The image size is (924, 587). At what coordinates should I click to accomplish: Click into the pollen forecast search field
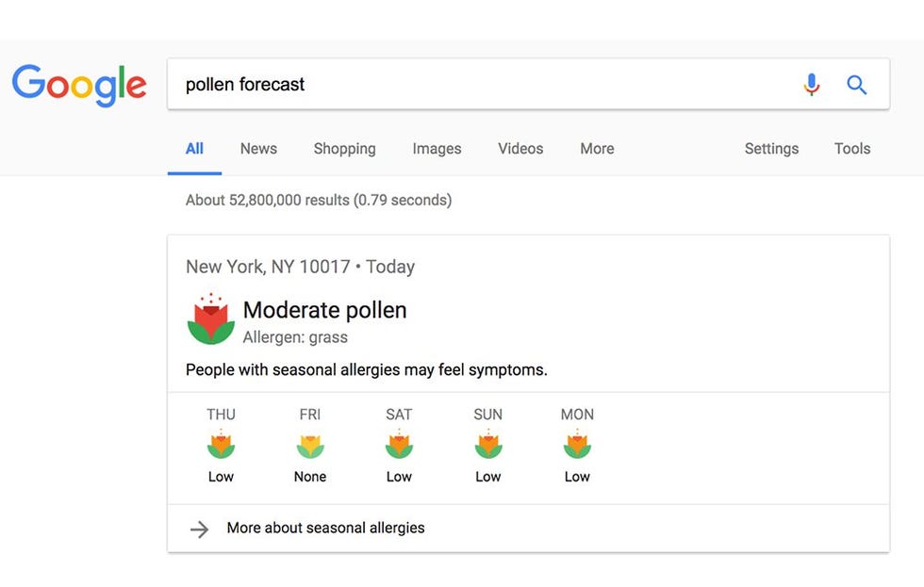[483, 84]
